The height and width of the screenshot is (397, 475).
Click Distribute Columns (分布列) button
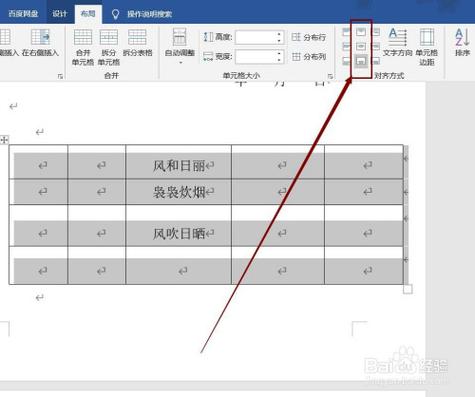click(x=309, y=57)
